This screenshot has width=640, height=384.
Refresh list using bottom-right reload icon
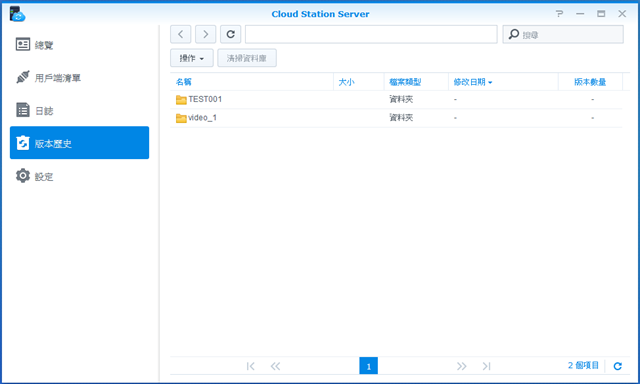point(618,366)
